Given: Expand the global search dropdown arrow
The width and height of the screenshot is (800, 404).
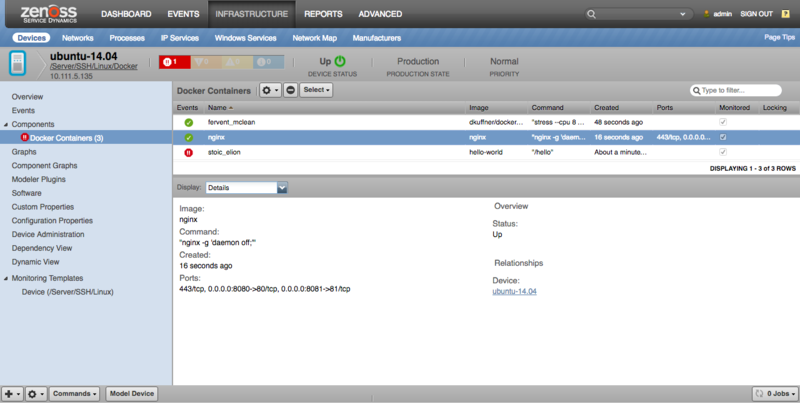Looking at the screenshot, I should [x=683, y=14].
